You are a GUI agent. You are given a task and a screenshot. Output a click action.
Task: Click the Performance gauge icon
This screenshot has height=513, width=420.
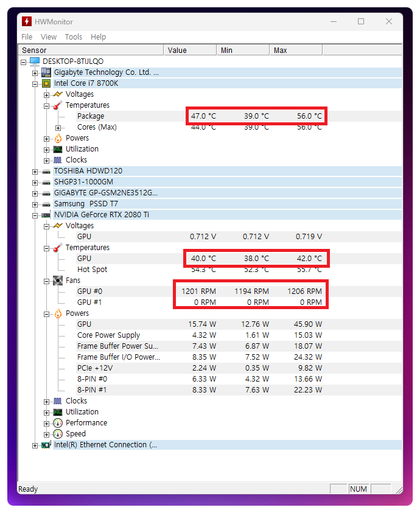coord(58,423)
